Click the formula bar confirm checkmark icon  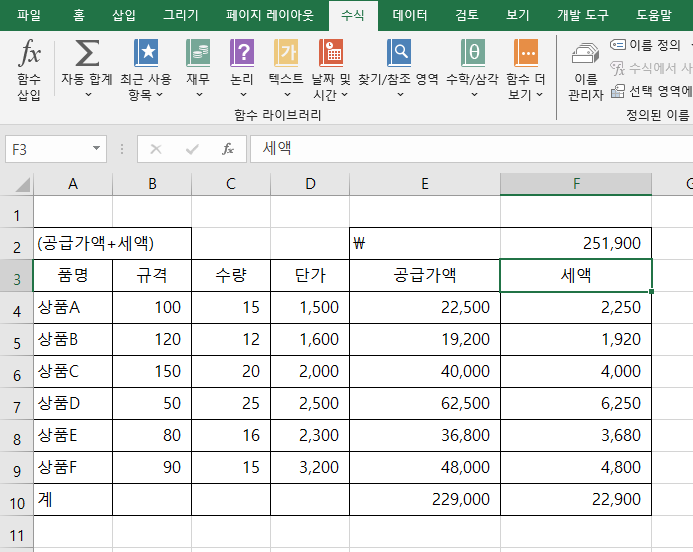(192, 149)
